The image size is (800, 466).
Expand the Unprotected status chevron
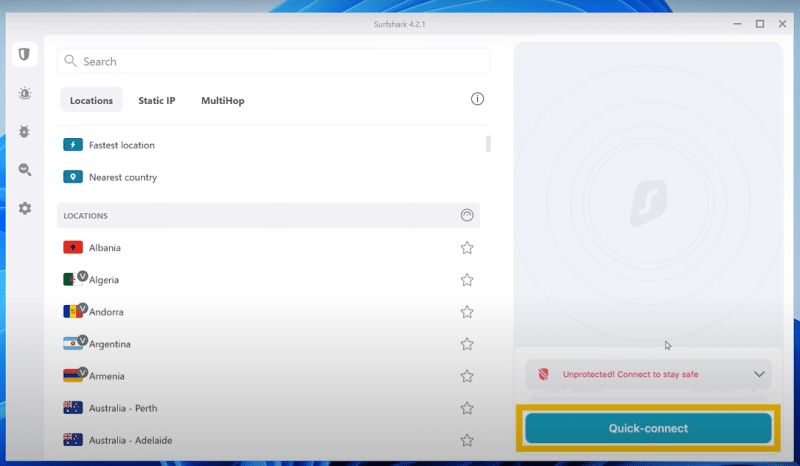click(x=759, y=374)
